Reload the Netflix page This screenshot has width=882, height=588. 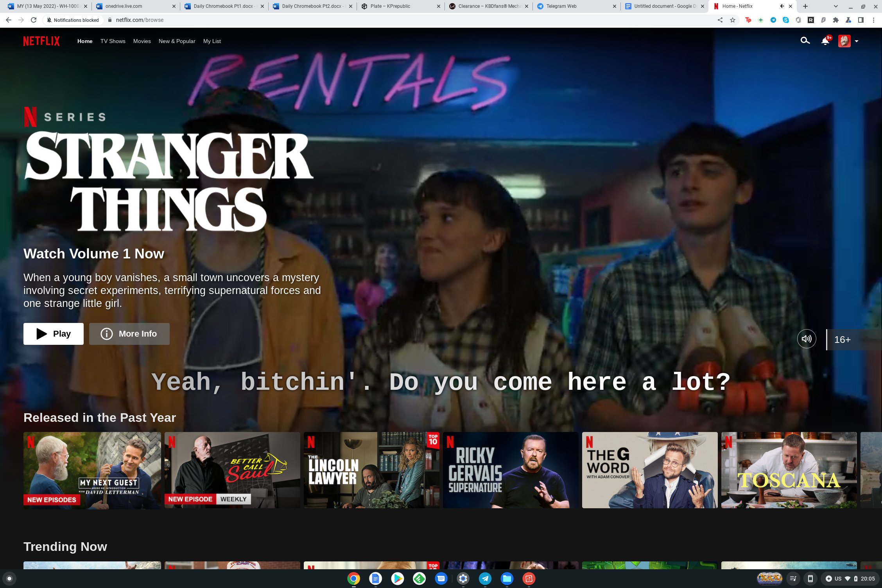tap(34, 20)
